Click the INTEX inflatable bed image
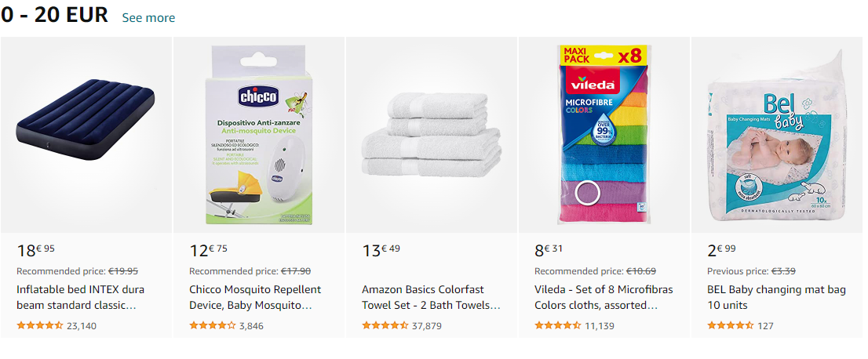The image size is (868, 359). coord(86,134)
